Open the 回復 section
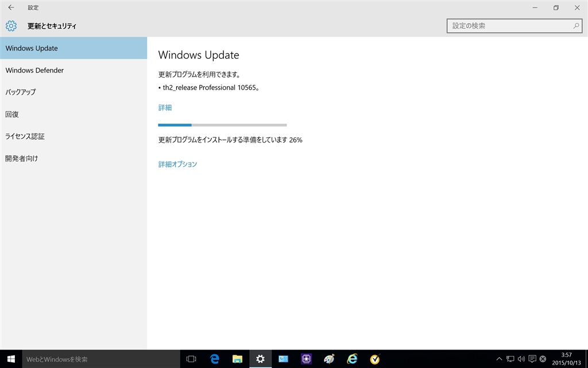 click(73, 114)
